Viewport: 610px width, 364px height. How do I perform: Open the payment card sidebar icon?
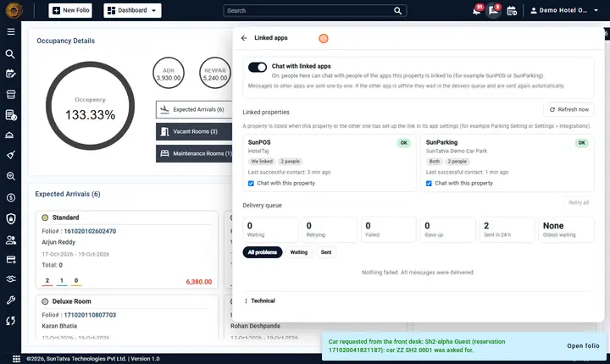point(11,260)
